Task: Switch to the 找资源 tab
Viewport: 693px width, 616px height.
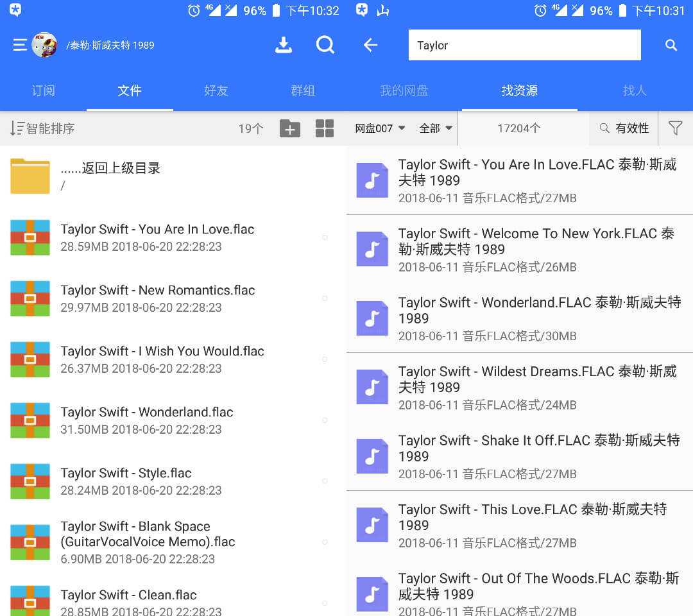Action: [x=520, y=90]
